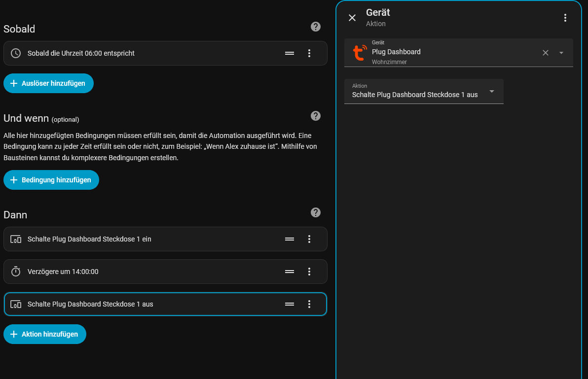Clear the selected Plug Dashboard device
The height and width of the screenshot is (379, 588).
pos(546,53)
